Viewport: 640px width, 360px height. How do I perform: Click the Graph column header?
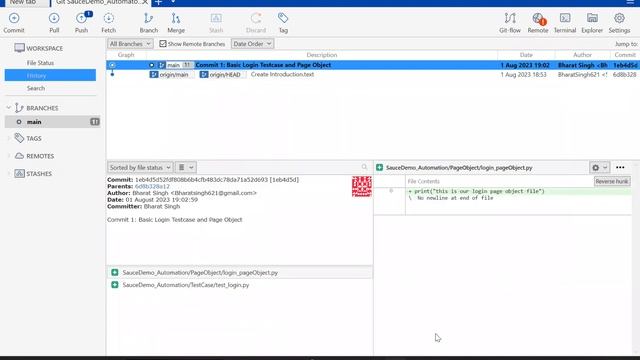[126, 55]
